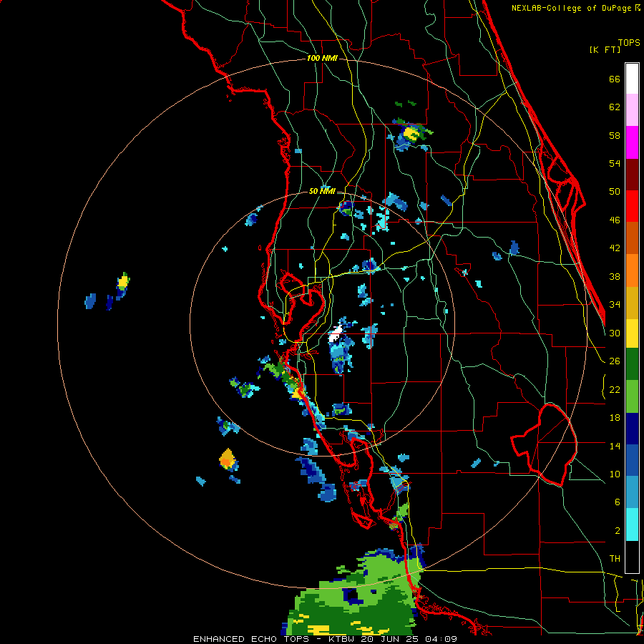Click the light pink legend swatch
Image resolution: width=644 pixels, height=644 pixels.
point(632,109)
